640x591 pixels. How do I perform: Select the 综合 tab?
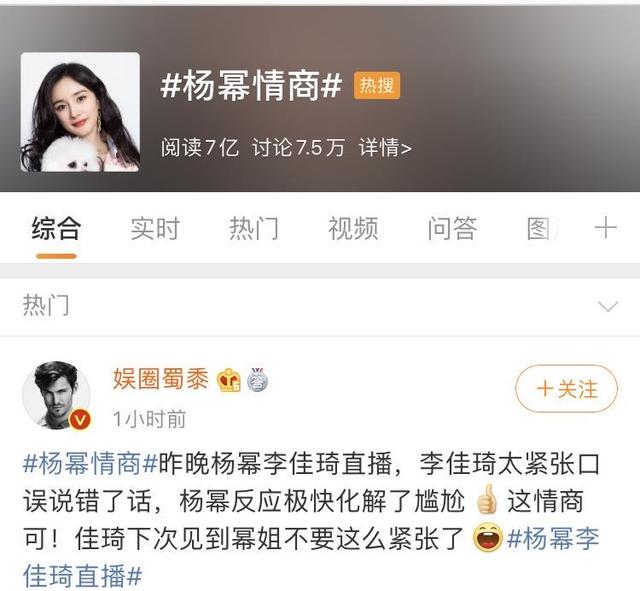pos(56,228)
